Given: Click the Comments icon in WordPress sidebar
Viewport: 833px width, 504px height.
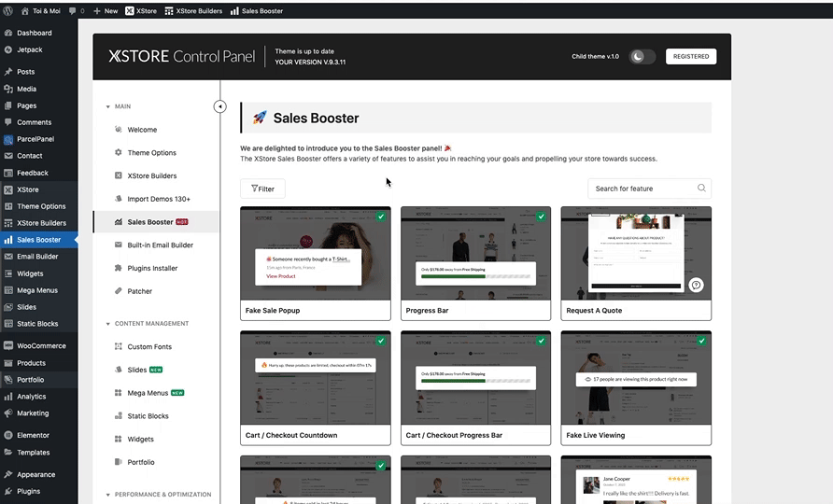Looking at the screenshot, I should coord(8,122).
